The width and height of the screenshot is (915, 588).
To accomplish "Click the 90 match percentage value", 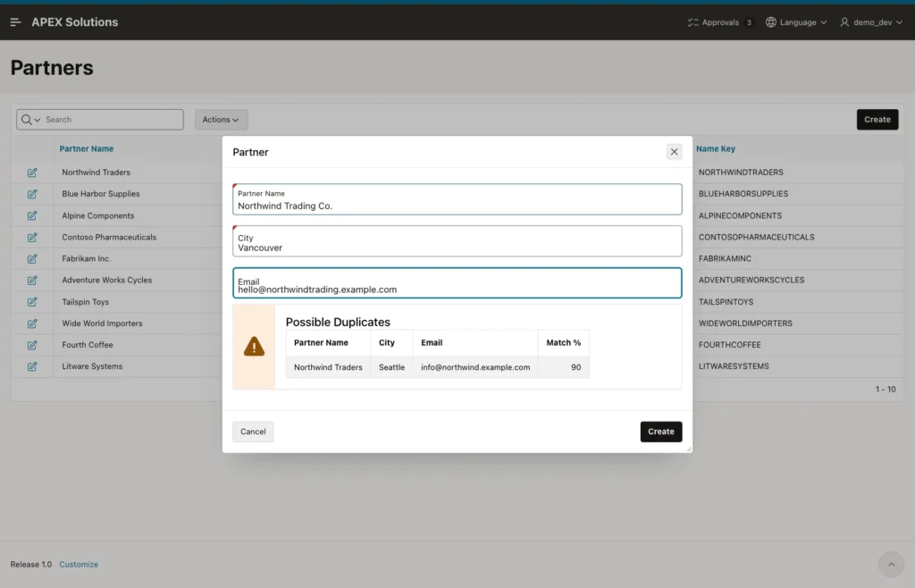I will (576, 367).
